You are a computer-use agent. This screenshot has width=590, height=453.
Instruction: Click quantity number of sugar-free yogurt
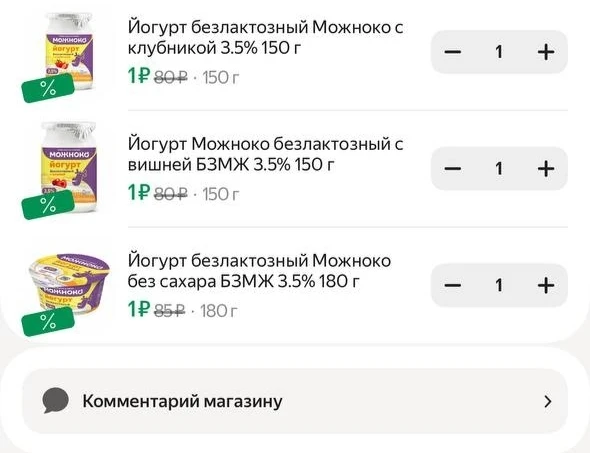499,285
